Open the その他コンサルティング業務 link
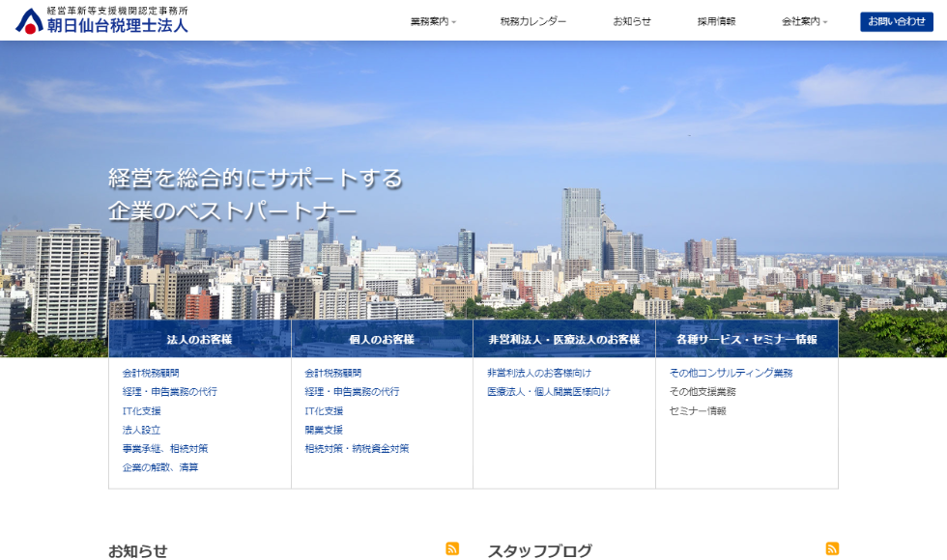 coord(731,373)
